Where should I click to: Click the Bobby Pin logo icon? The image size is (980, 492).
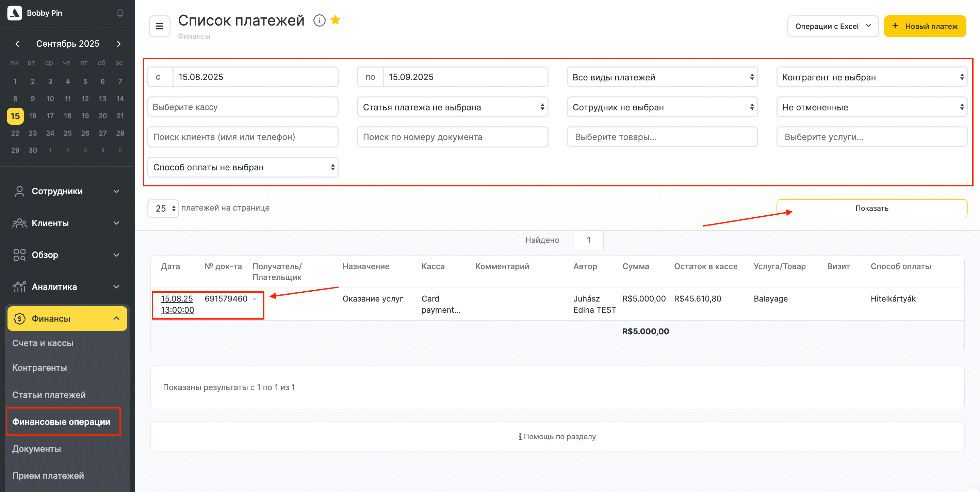[14, 13]
